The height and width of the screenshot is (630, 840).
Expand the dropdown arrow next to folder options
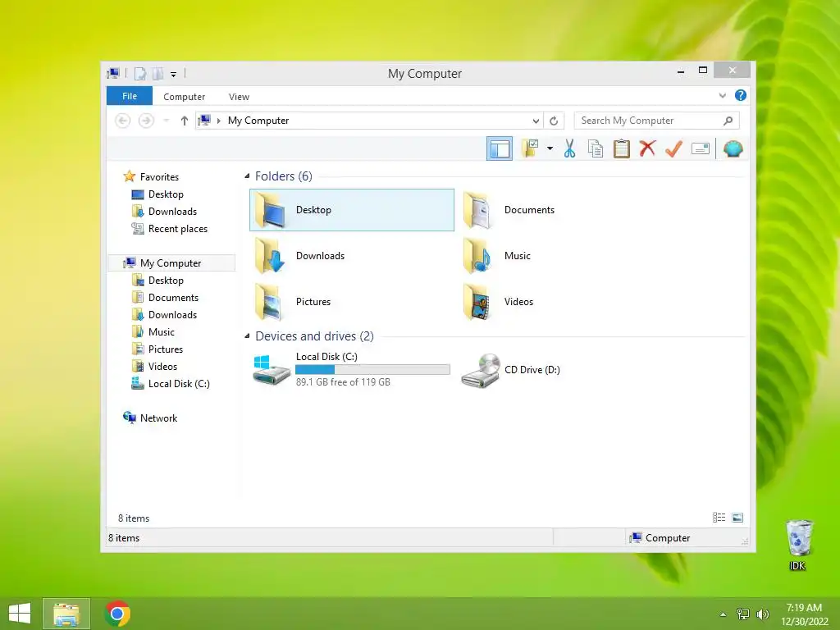click(x=550, y=148)
